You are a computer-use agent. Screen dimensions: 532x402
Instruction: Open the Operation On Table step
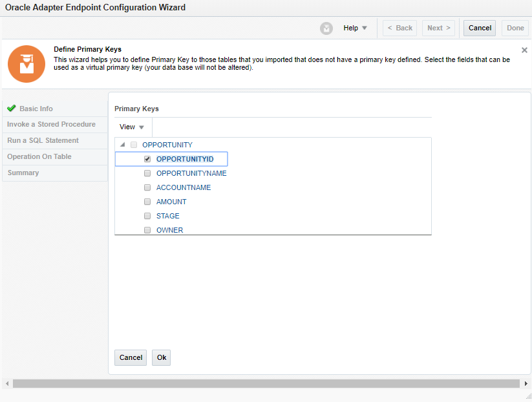click(x=39, y=156)
